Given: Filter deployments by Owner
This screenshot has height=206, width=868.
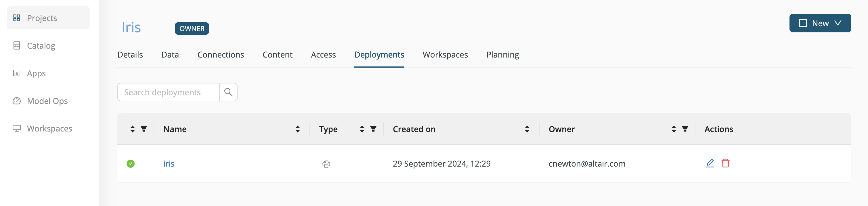Looking at the screenshot, I should 685,129.
